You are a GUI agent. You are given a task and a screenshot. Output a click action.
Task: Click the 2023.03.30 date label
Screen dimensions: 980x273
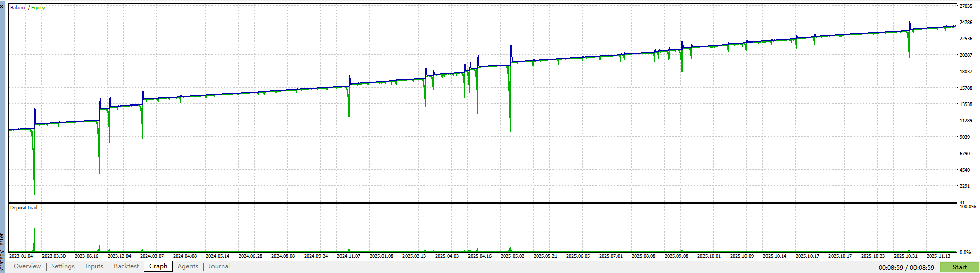pos(54,256)
